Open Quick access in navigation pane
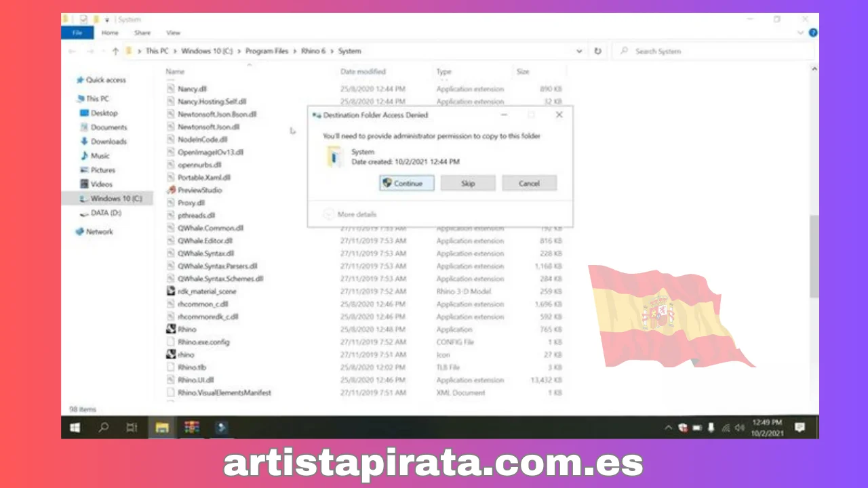 pos(100,80)
